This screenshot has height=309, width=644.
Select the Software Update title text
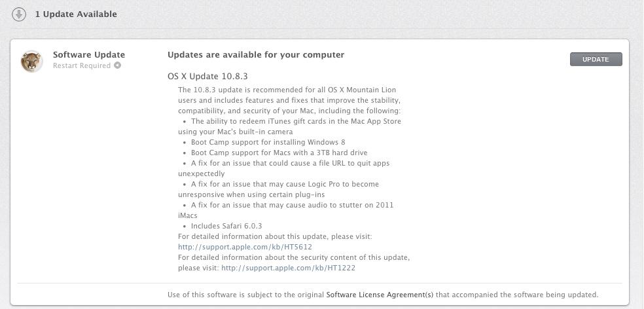pos(89,54)
